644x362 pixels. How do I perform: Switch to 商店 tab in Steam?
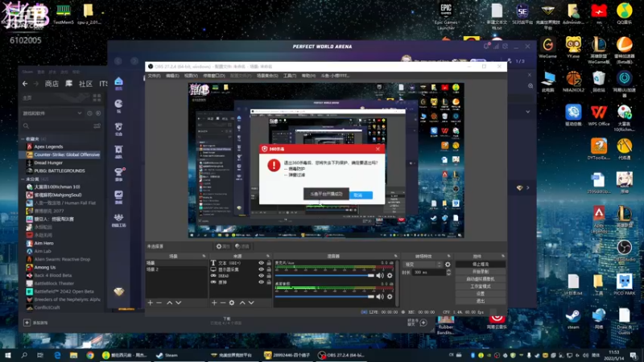click(x=52, y=84)
